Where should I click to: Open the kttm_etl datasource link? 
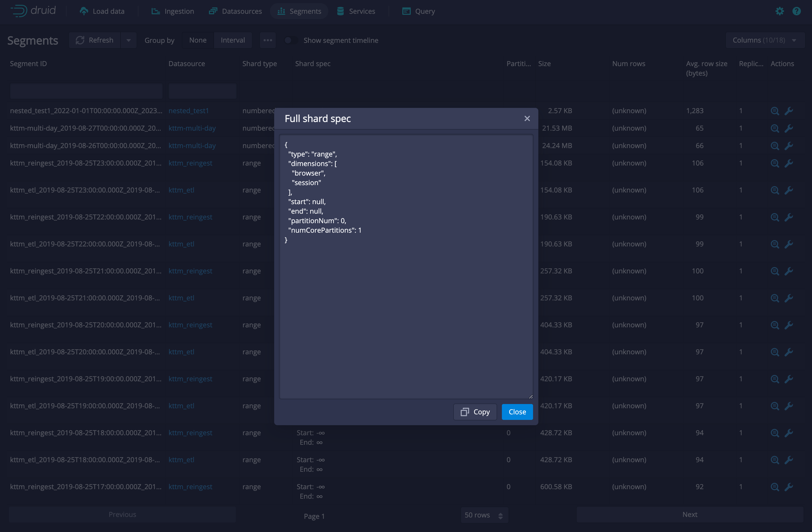point(181,190)
